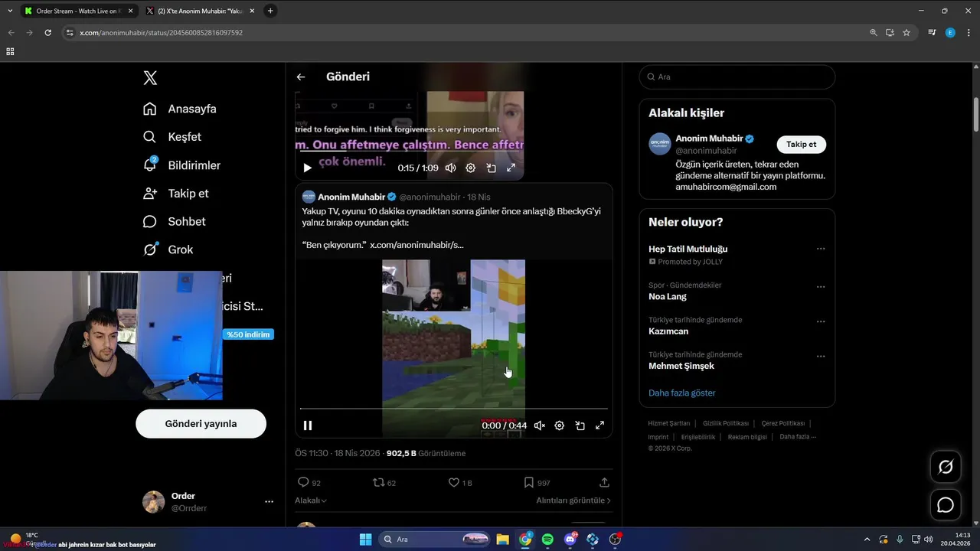This screenshot has width=980, height=551.
Task: Open Hizmet Şartları footer link
Action: click(669, 423)
